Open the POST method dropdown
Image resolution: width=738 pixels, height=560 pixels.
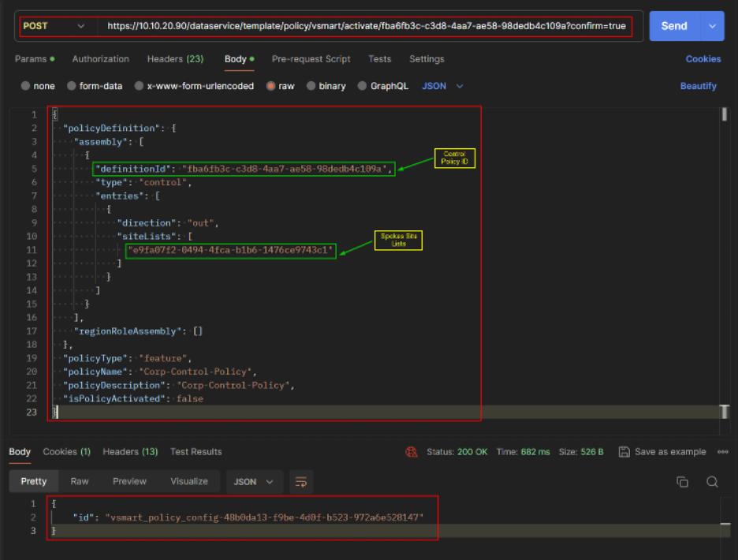click(x=54, y=26)
